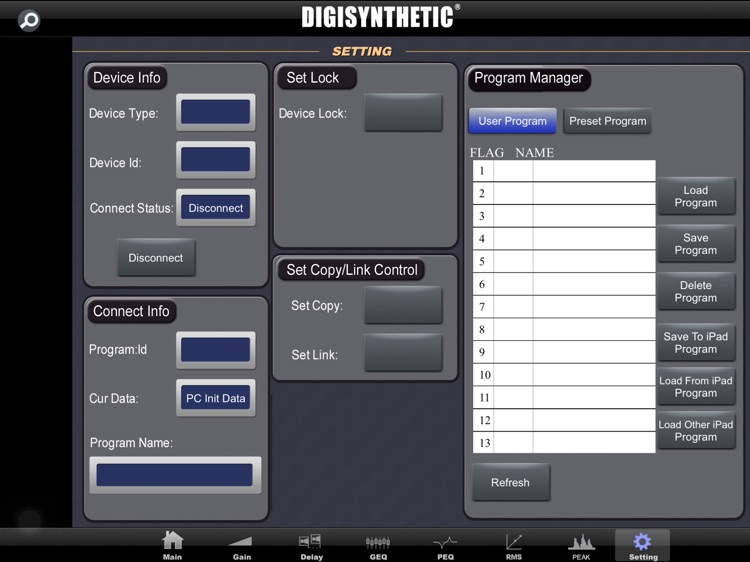This screenshot has height=562, width=750.
Task: Click the FLAG column header
Action: tap(487, 153)
